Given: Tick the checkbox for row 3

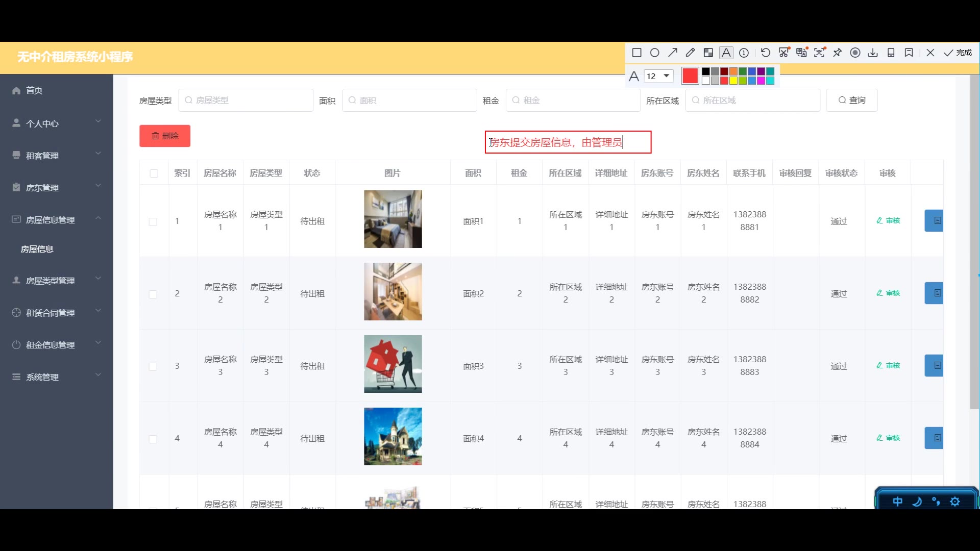Looking at the screenshot, I should (153, 366).
